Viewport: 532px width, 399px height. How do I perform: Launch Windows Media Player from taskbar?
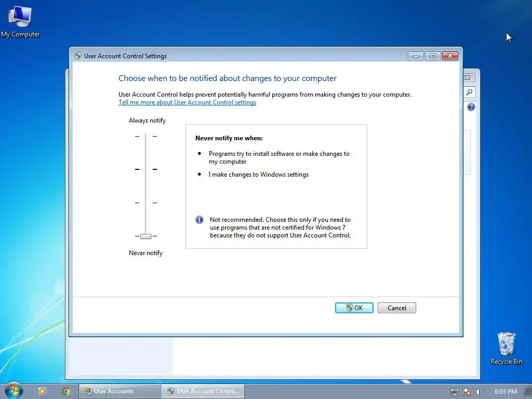tap(42, 391)
